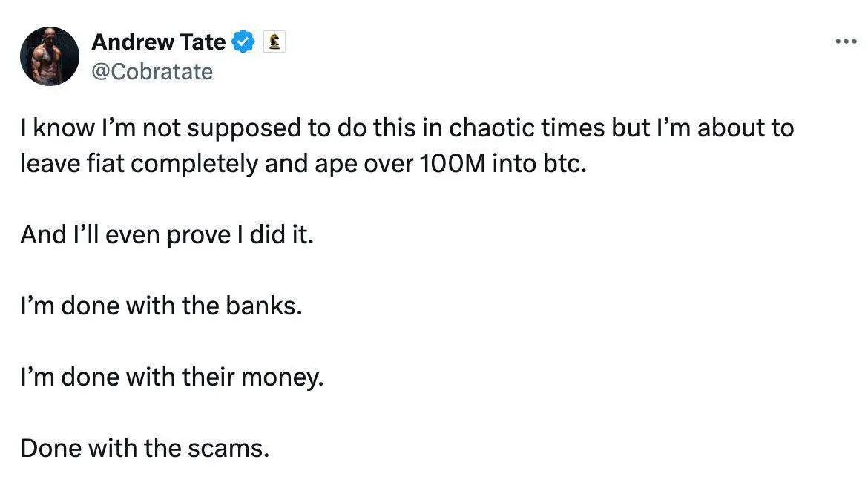The width and height of the screenshot is (868, 488).
Task: Click the line "Done with the scams."
Action: [145, 448]
